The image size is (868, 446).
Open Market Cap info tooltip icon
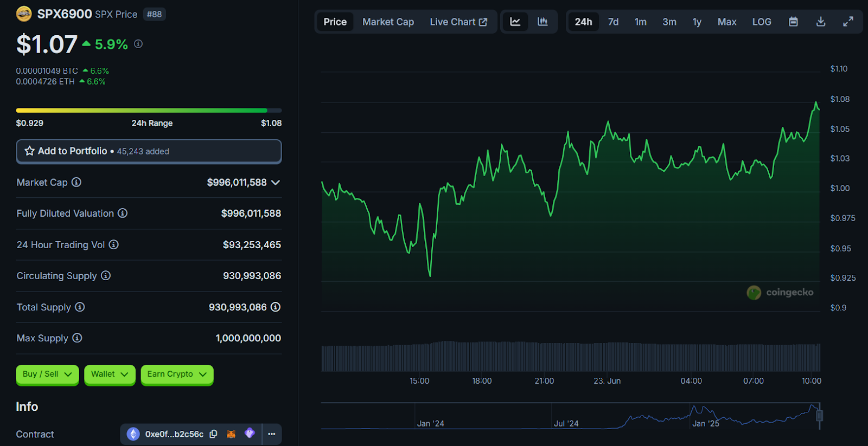[x=76, y=182]
